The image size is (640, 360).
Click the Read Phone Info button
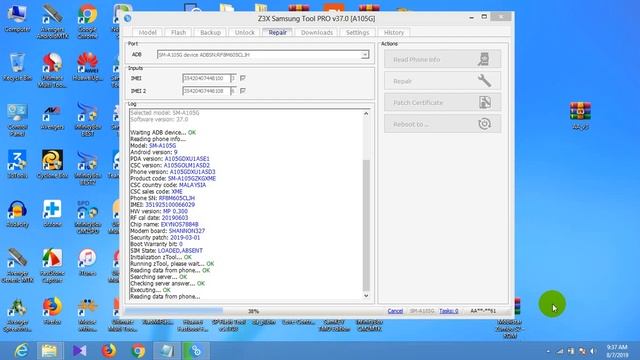pyautogui.click(x=442, y=59)
